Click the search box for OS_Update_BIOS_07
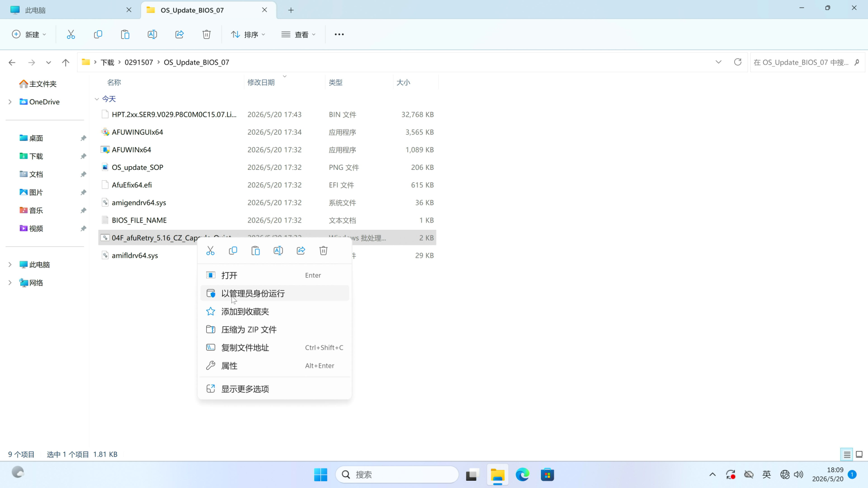 807,62
